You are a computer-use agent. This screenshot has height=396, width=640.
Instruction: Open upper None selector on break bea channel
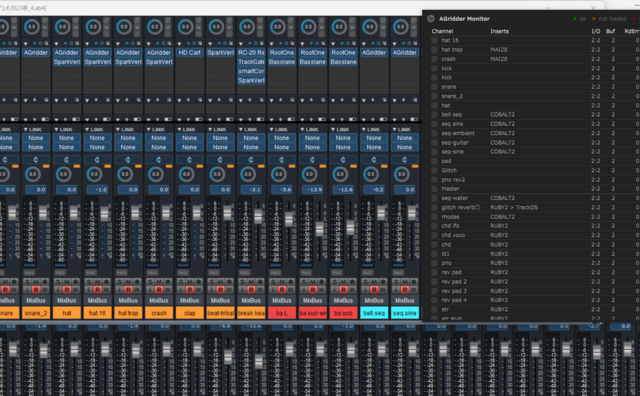[251, 138]
